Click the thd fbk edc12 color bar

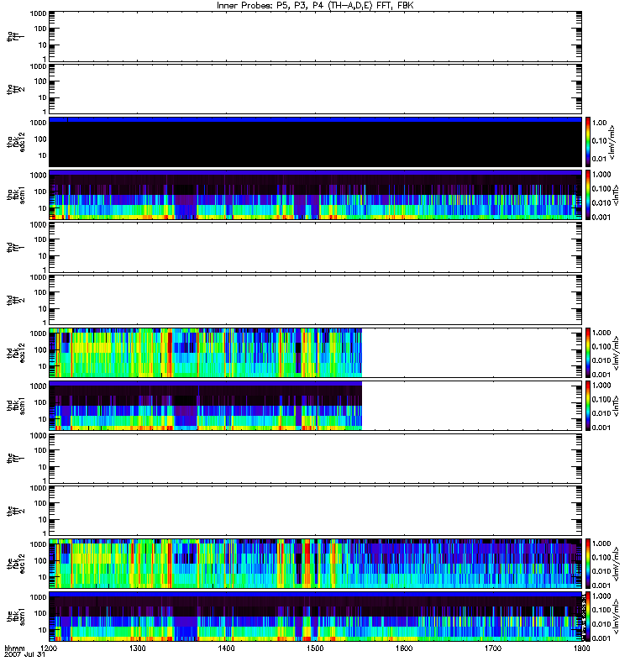[x=588, y=353]
